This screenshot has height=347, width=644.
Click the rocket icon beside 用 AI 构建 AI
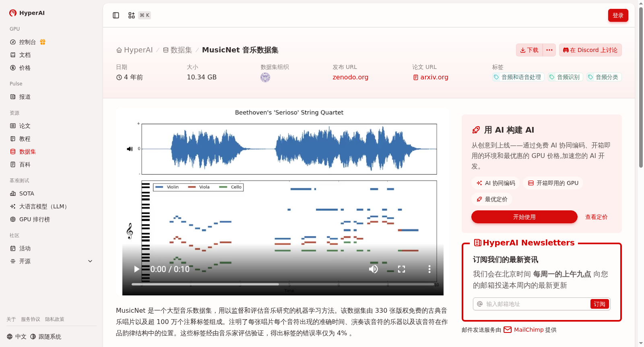pos(476,130)
